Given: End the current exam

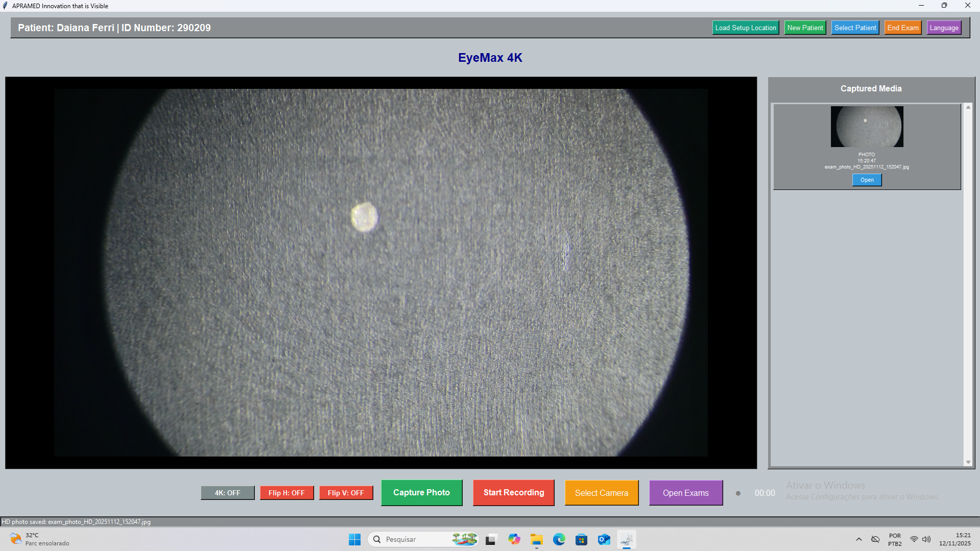Looking at the screenshot, I should point(902,28).
